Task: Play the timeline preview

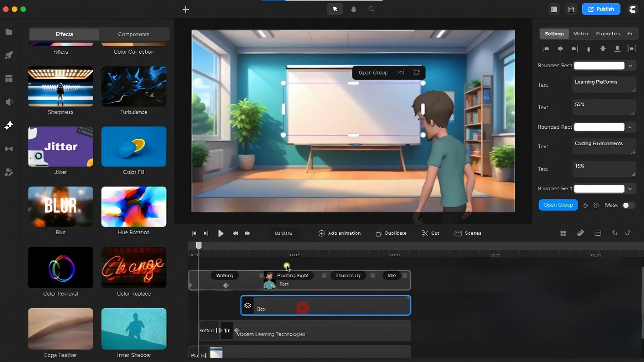Action: [221, 233]
